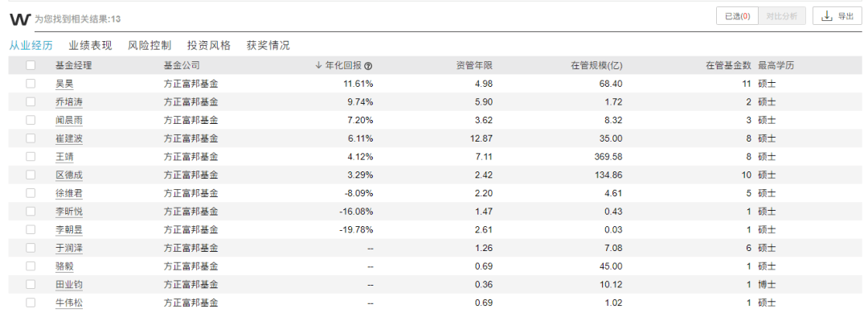
Task: Open the 风险控制 tab
Action: tap(149, 45)
